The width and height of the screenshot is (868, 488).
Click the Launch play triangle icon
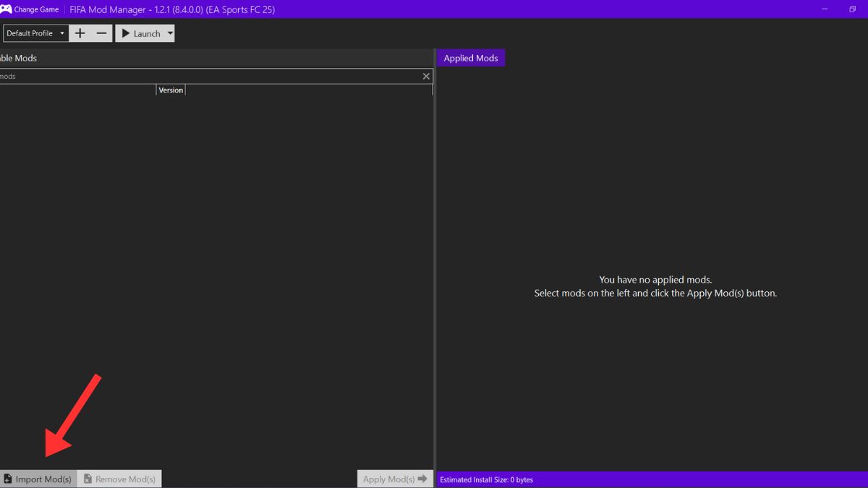126,33
